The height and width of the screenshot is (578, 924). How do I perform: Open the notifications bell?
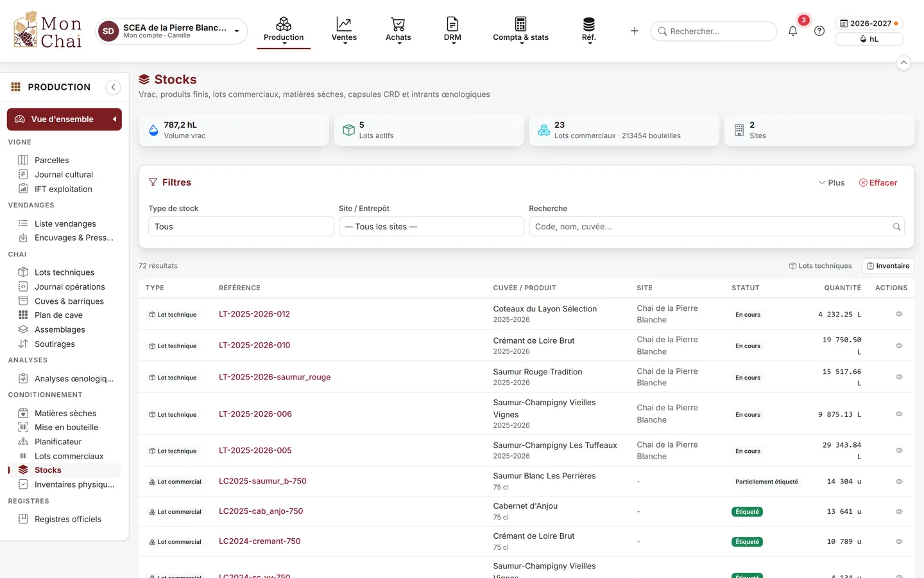click(x=792, y=31)
